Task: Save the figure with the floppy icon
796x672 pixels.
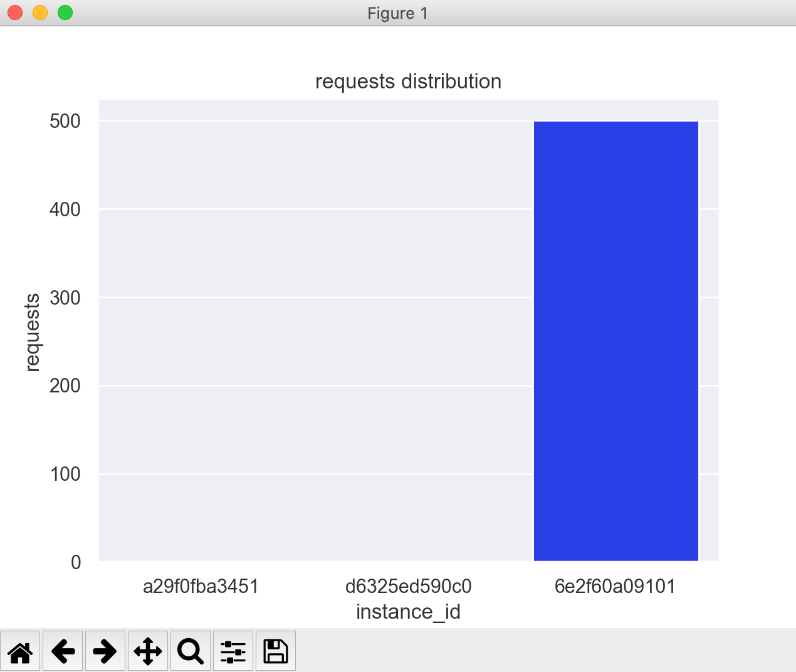Action: tap(276, 651)
